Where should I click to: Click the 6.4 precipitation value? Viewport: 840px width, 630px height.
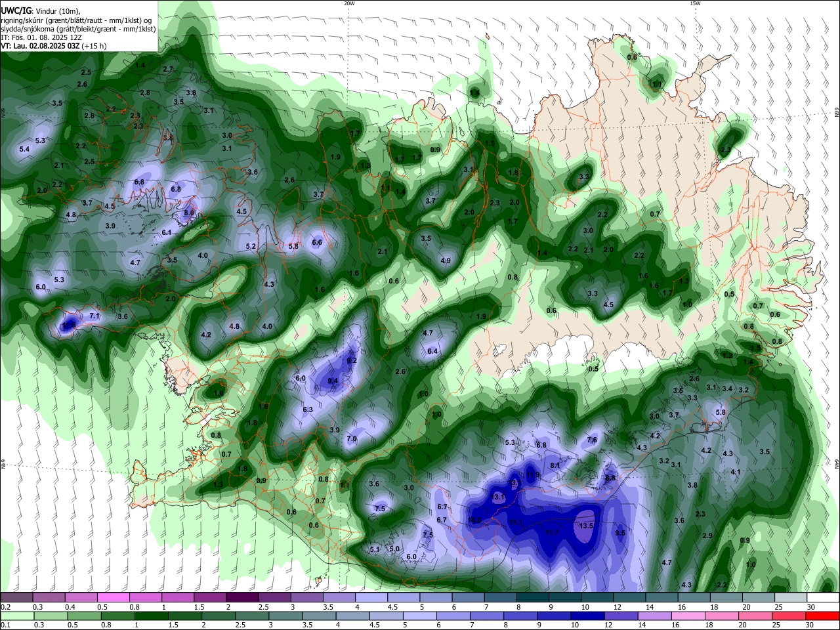(432, 351)
